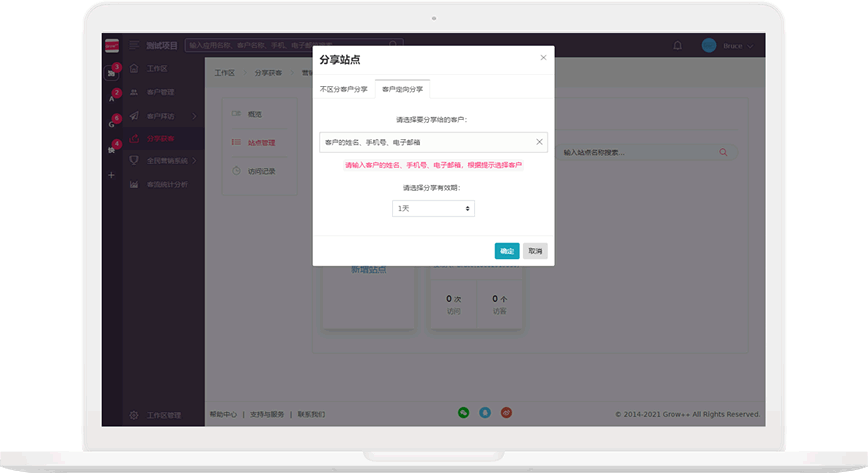Click the customer name, phone, email input
The image size is (868, 473).
tap(425, 142)
